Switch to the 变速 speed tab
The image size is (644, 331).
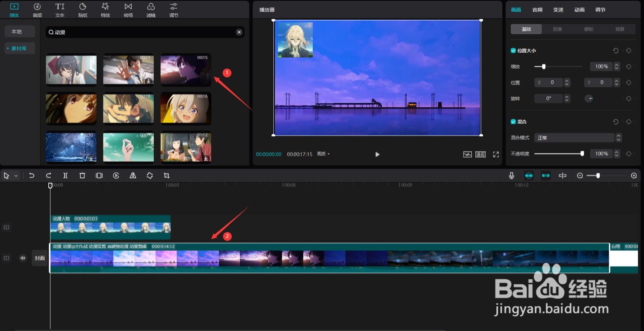click(558, 10)
